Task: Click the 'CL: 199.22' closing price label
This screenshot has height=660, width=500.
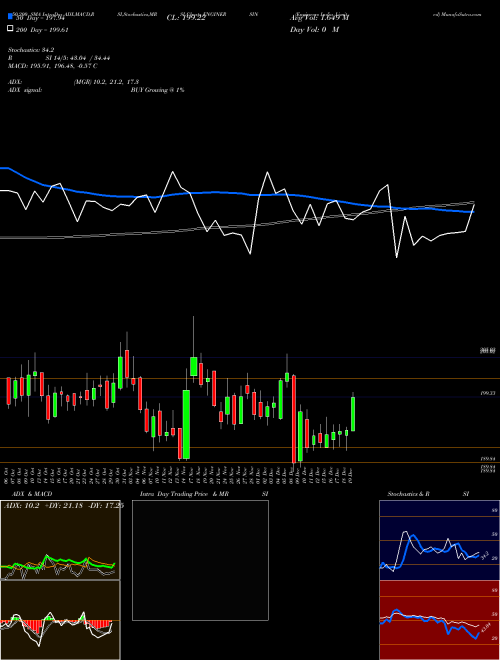Action: tap(186, 18)
